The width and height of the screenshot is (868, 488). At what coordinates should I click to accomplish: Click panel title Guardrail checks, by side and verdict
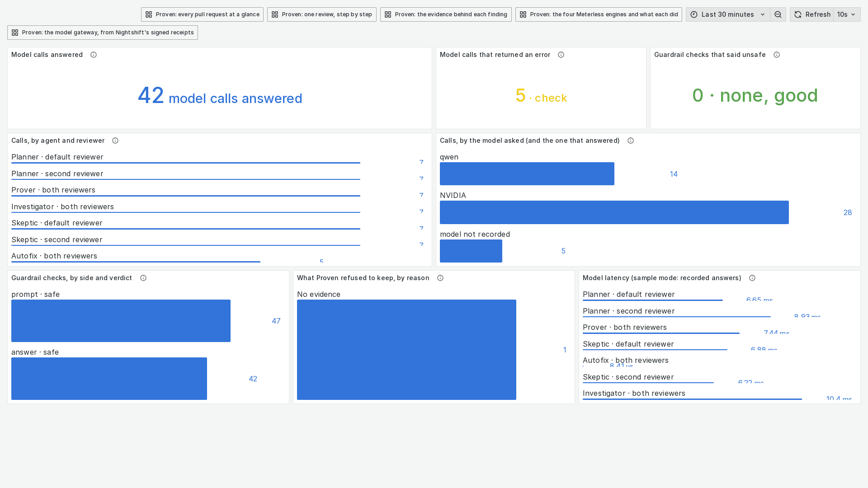coord(71,278)
